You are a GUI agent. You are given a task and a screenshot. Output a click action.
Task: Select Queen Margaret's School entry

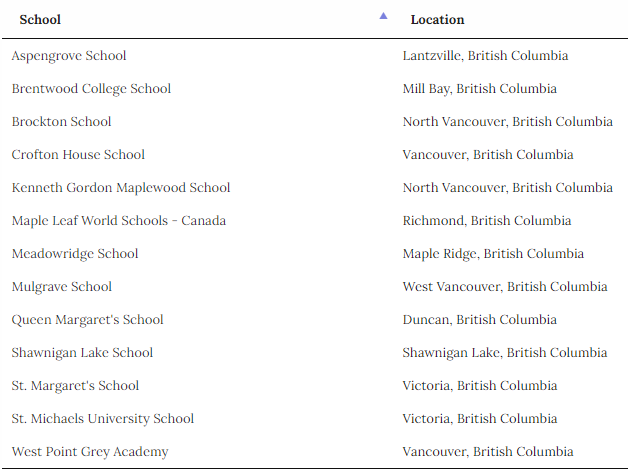[x=87, y=320]
